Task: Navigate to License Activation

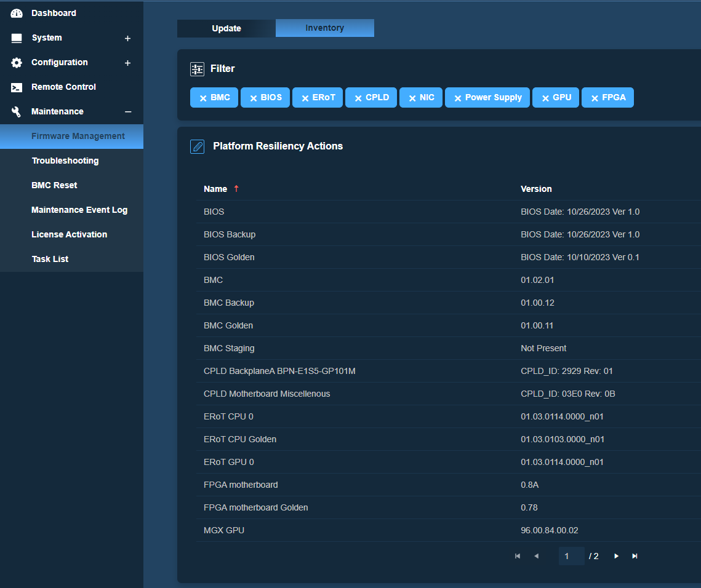Action: pyautogui.click(x=68, y=234)
